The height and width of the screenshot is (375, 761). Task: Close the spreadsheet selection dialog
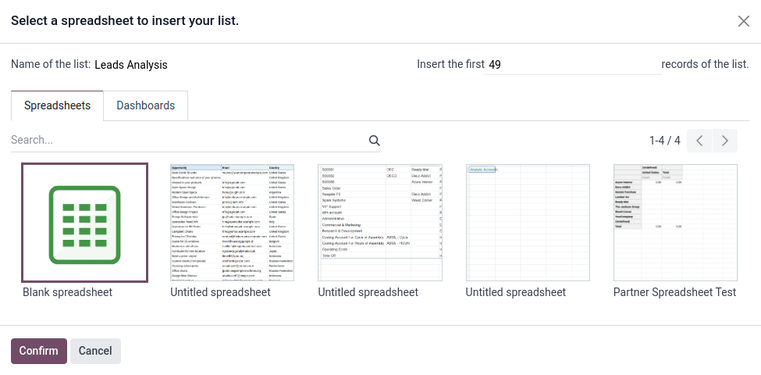tap(743, 21)
